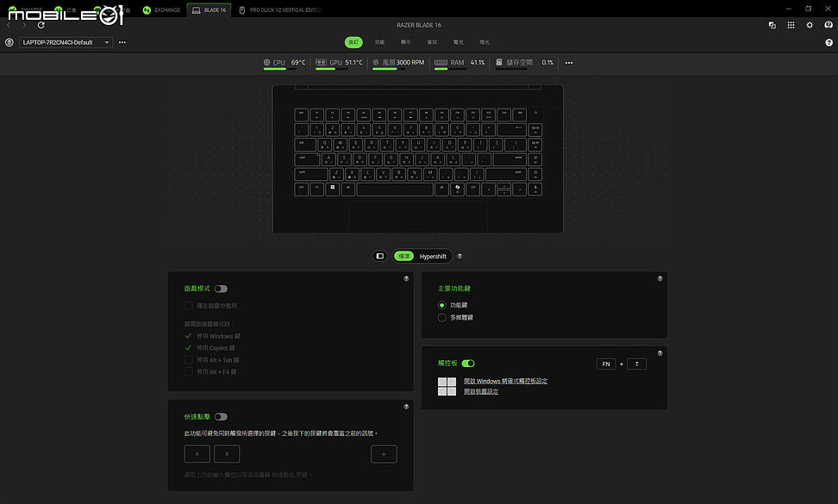The height and width of the screenshot is (504, 838).
Task: Add a key pair with plus button
Action: pos(384,454)
